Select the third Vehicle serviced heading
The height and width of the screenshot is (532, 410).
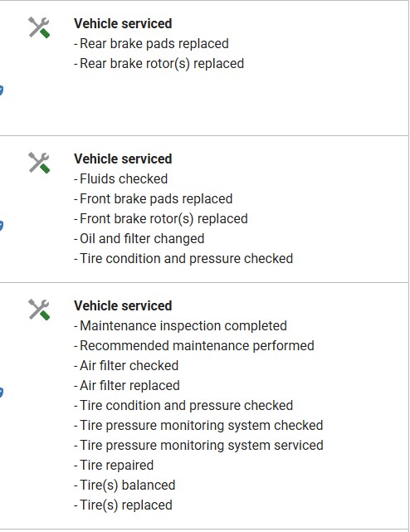[123, 306]
